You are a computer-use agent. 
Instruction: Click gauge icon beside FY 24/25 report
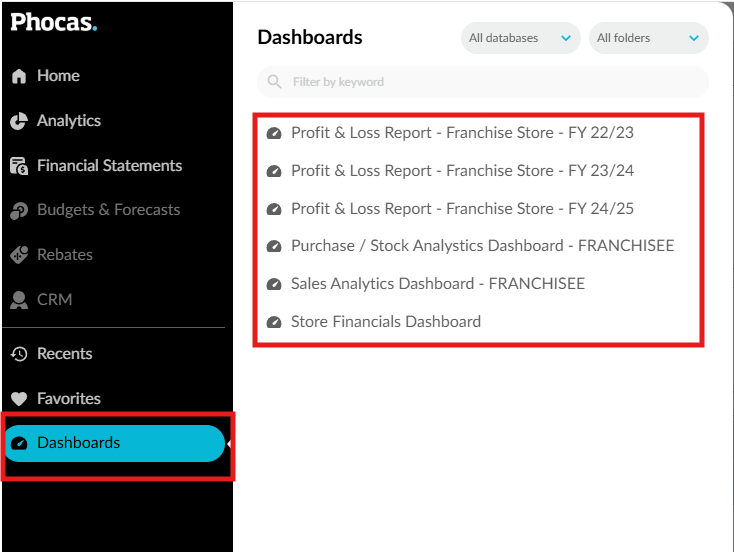point(274,209)
